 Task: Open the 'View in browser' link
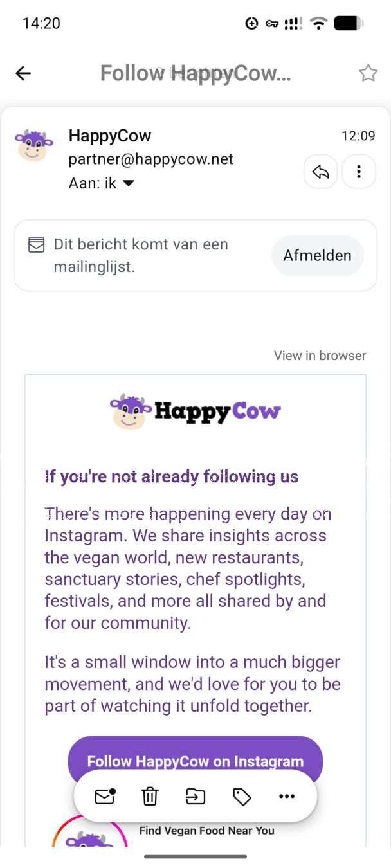click(320, 356)
